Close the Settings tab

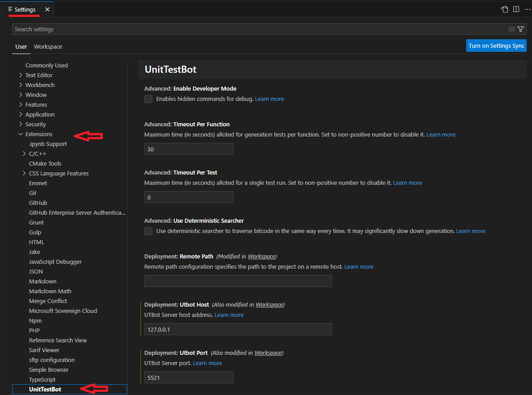(47, 9)
